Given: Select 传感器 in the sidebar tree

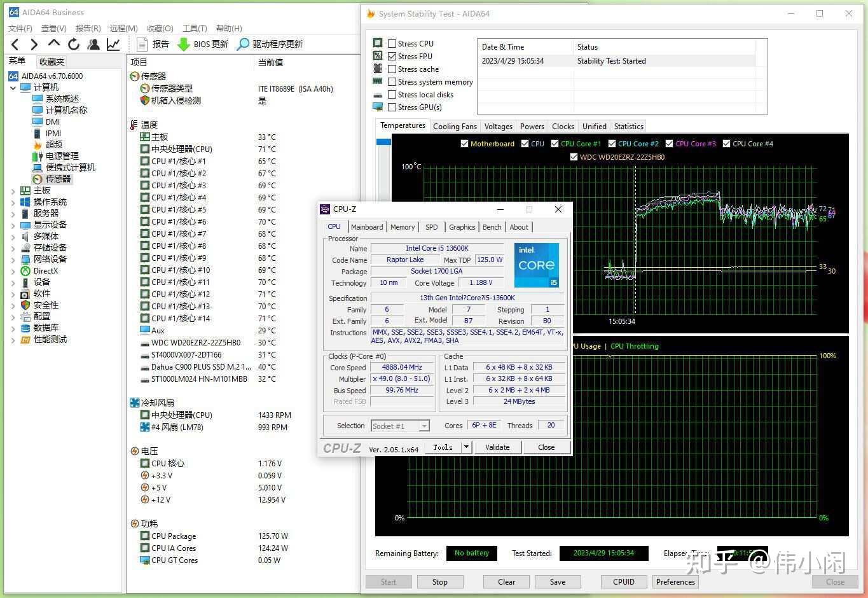Looking at the screenshot, I should coord(58,179).
